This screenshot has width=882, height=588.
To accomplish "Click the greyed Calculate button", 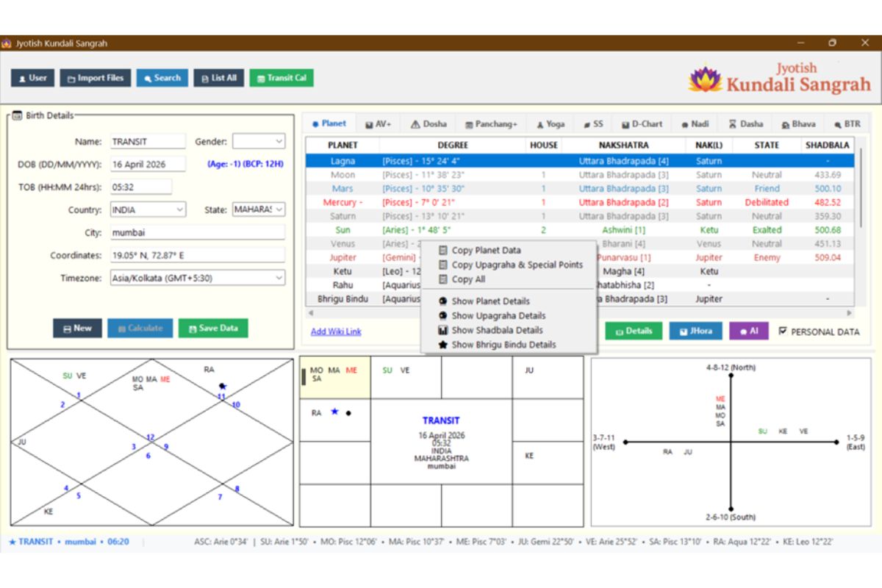I will coord(140,329).
